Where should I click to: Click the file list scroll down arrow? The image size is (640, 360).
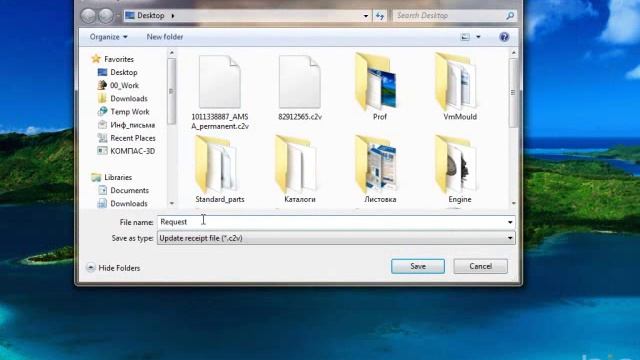513,203
